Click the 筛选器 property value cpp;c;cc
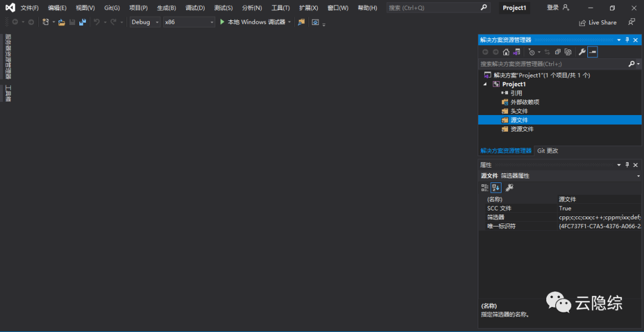Screen dimensions: 644x332 tap(599, 217)
